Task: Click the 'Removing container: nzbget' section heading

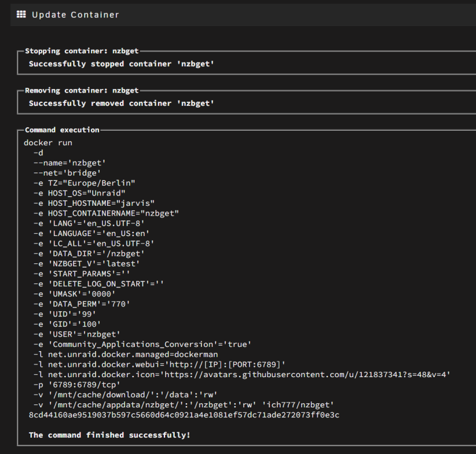Action: point(82,91)
